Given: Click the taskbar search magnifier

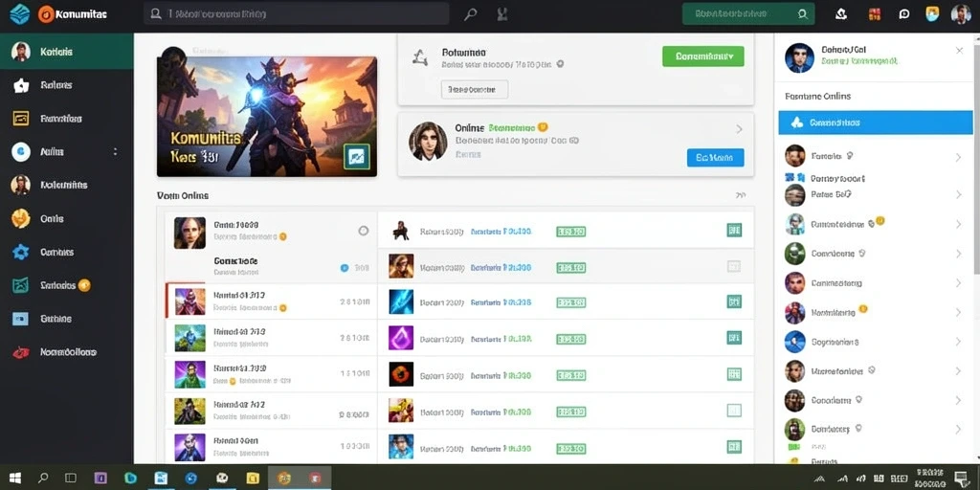Looking at the screenshot, I should coord(42,479).
